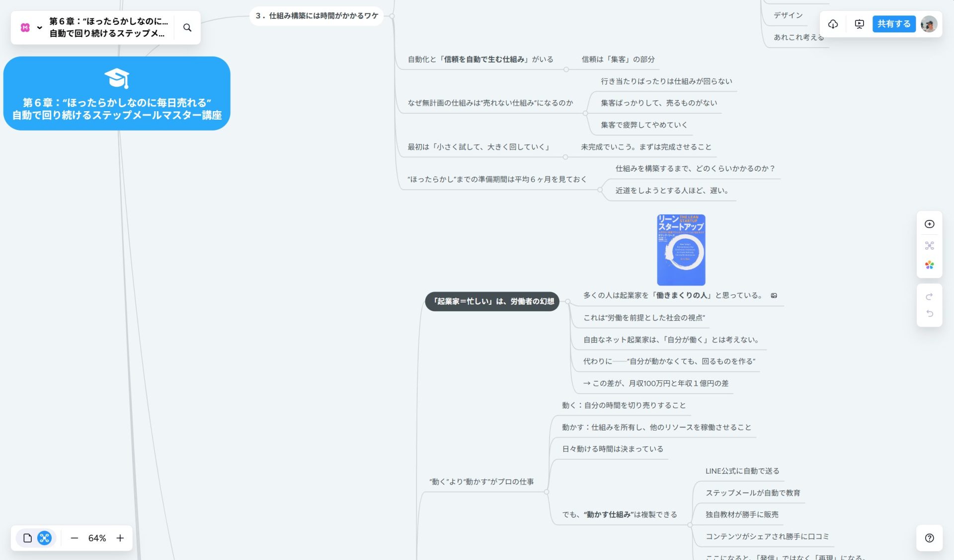Click the graduation cap icon in root node
This screenshot has width=954, height=560.
117,78
